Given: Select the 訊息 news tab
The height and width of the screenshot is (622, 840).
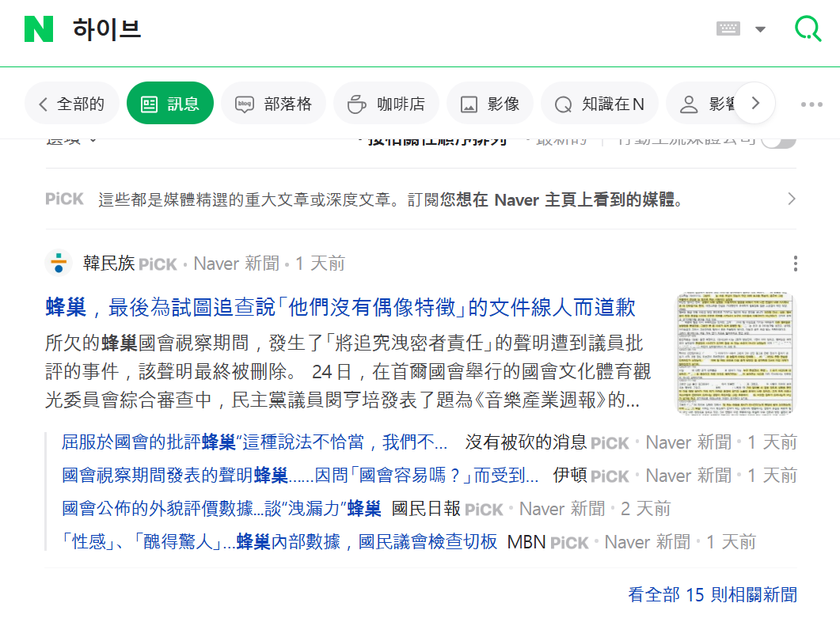Looking at the screenshot, I should [x=170, y=104].
